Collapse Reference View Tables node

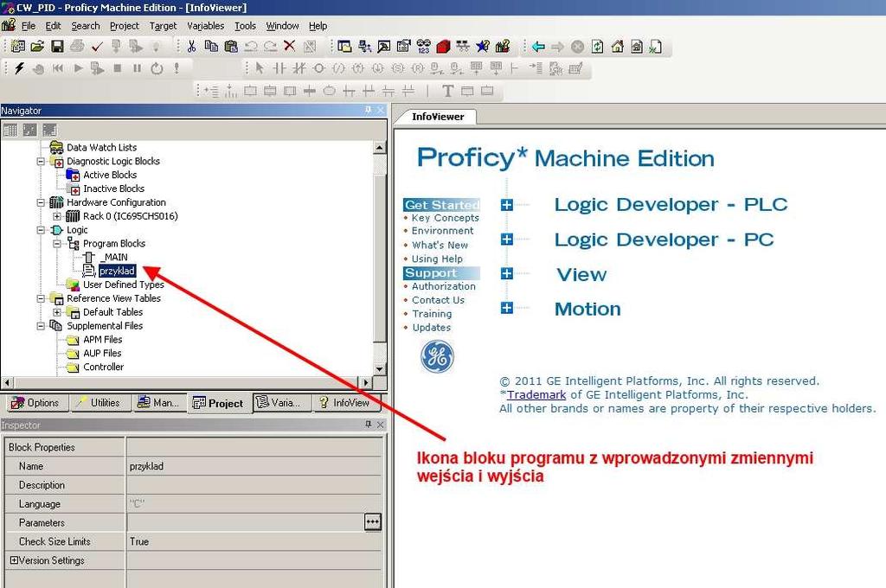[41, 298]
